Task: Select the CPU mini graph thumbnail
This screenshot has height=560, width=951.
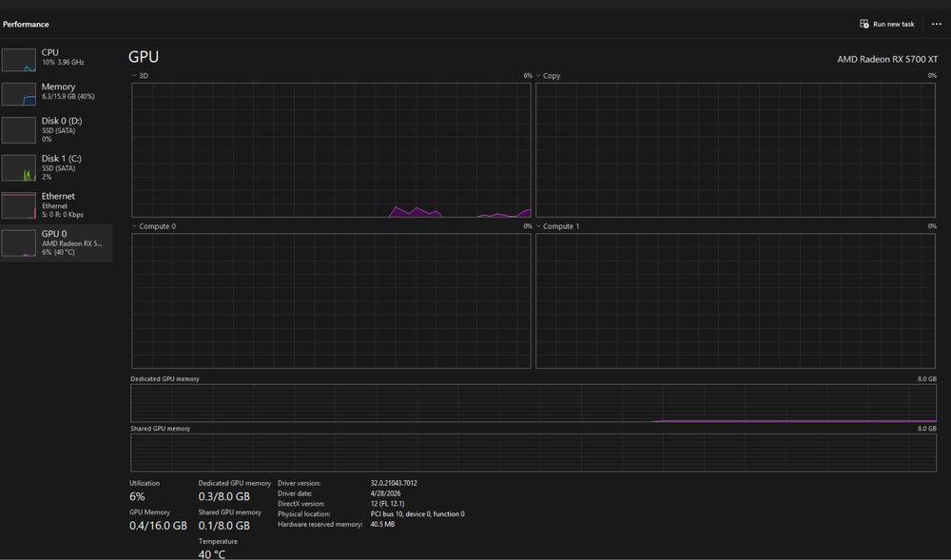Action: tap(19, 60)
